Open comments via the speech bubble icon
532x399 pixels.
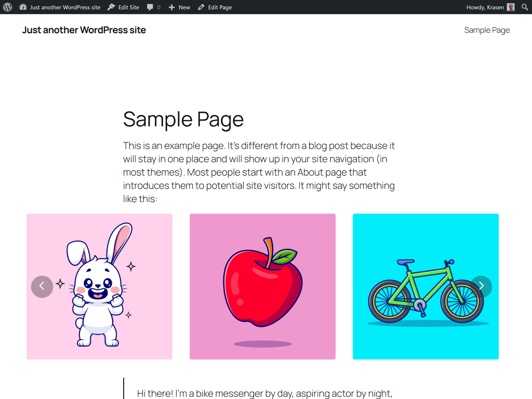[150, 7]
